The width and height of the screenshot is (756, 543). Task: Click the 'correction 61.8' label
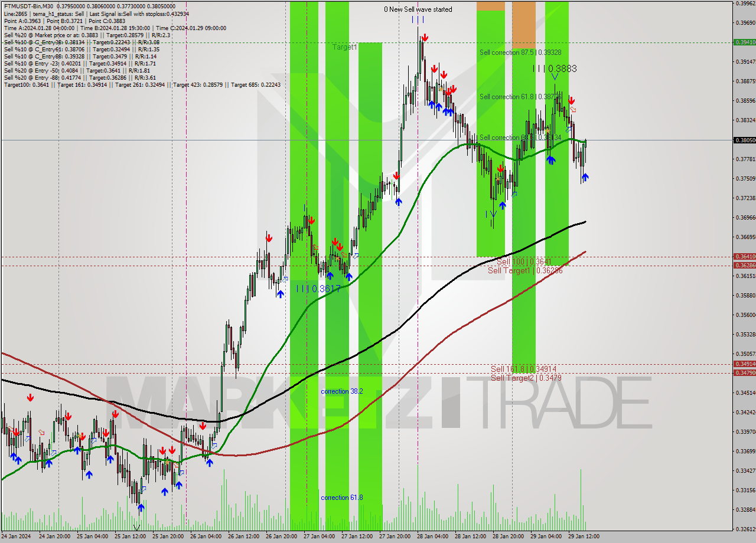[x=342, y=498]
